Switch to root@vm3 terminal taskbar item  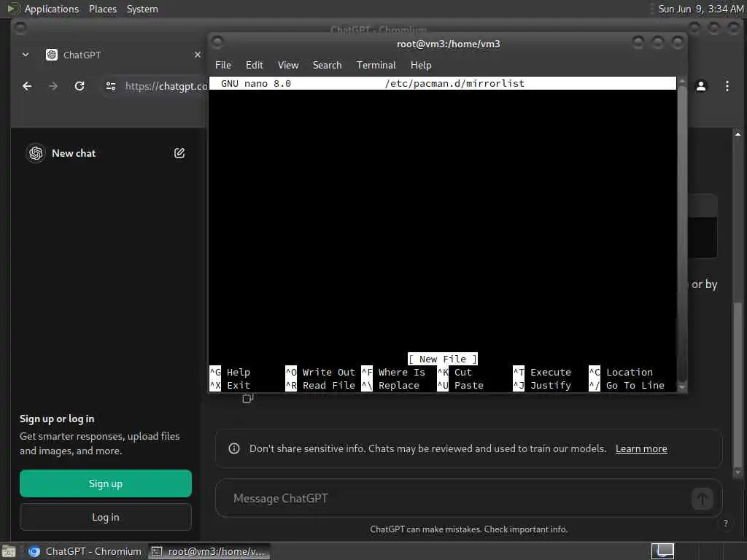point(209,551)
